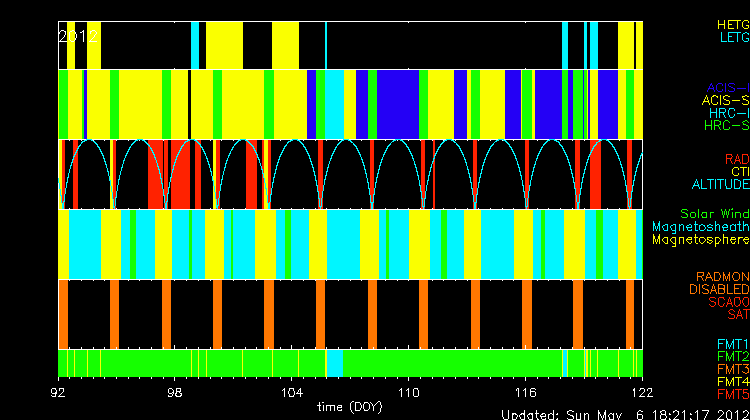This screenshot has height=420, width=750.
Task: Click the DISABLED legend label
Action: click(x=717, y=289)
